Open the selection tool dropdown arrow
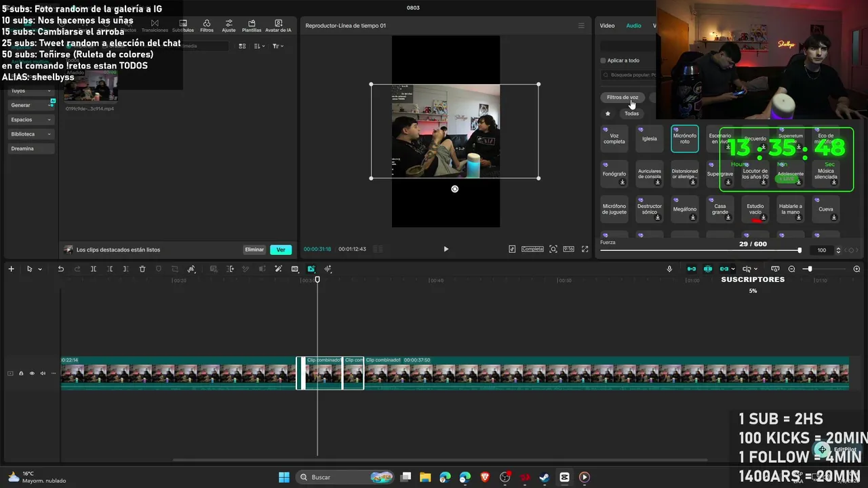This screenshot has height=488, width=868. pyautogui.click(x=40, y=269)
